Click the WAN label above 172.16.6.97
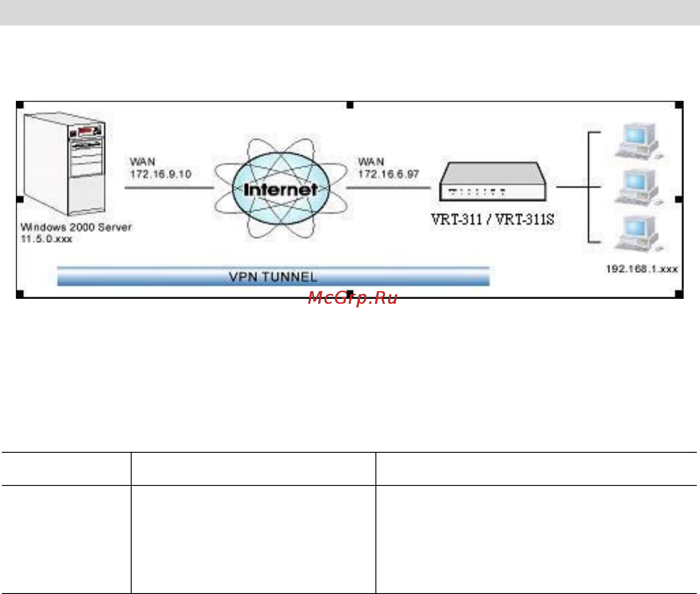700x594 pixels. tap(371, 162)
